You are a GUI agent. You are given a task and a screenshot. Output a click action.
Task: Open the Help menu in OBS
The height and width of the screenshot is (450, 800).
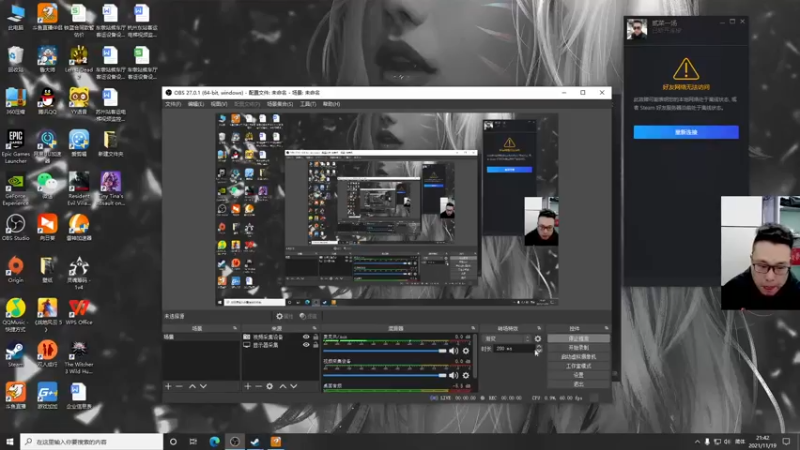(331, 104)
